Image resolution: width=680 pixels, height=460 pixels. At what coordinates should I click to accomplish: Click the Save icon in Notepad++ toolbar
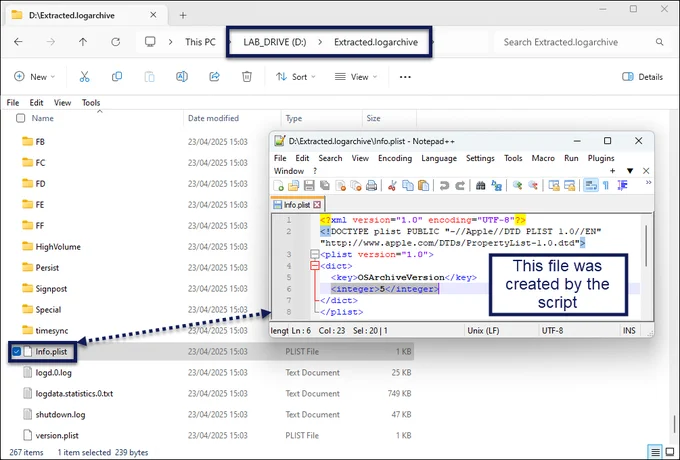point(309,186)
